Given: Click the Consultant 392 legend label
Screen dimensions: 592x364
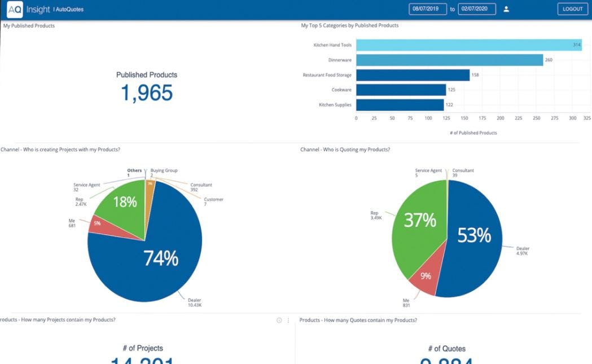Looking at the screenshot, I should (200, 187).
